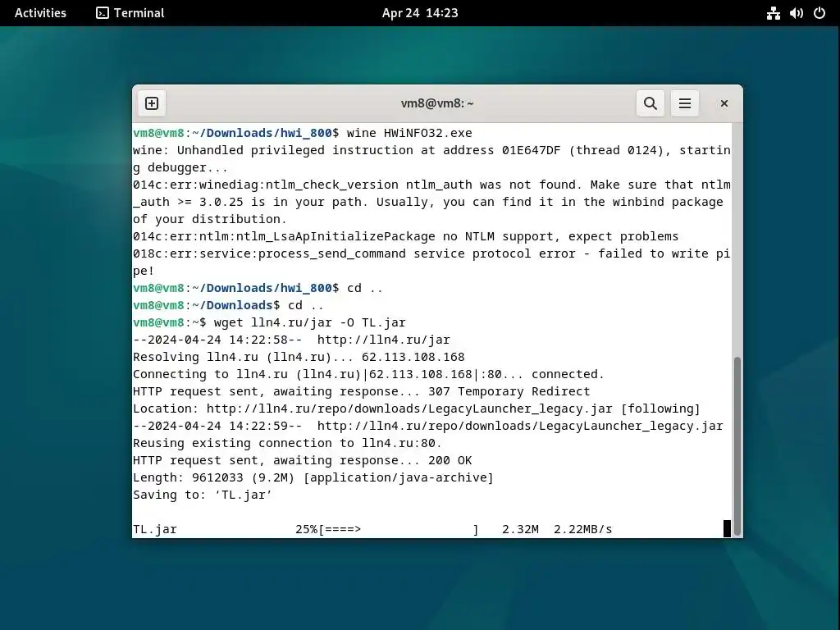The width and height of the screenshot is (840, 630).
Task: Click the '200 OK' response line
Action: pyautogui.click(x=302, y=461)
